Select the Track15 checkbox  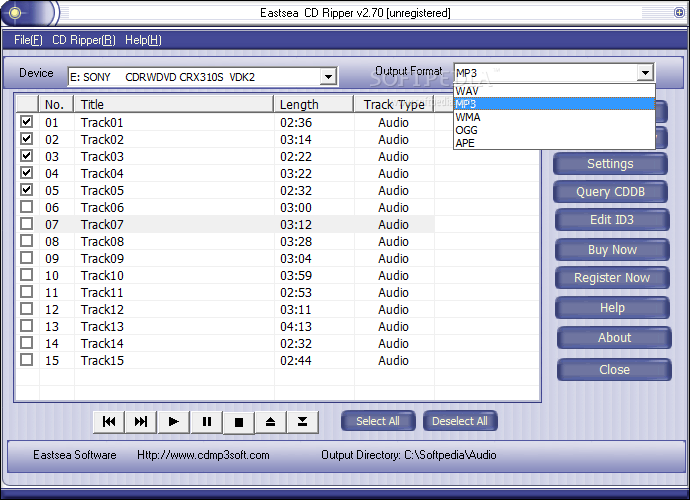pos(26,360)
